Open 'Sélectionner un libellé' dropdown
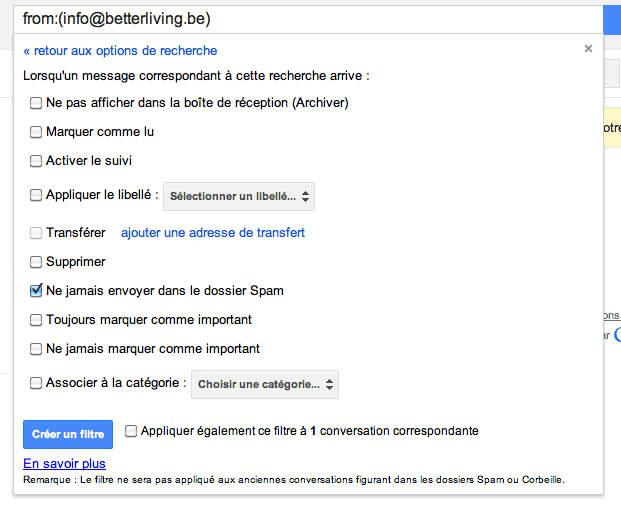The height and width of the screenshot is (510, 621). tap(239, 196)
